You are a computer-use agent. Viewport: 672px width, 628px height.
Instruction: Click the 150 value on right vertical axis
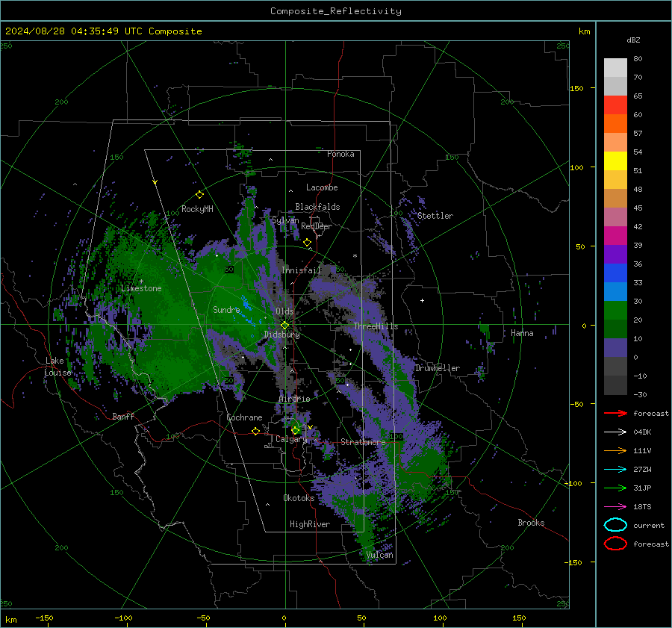576,88
